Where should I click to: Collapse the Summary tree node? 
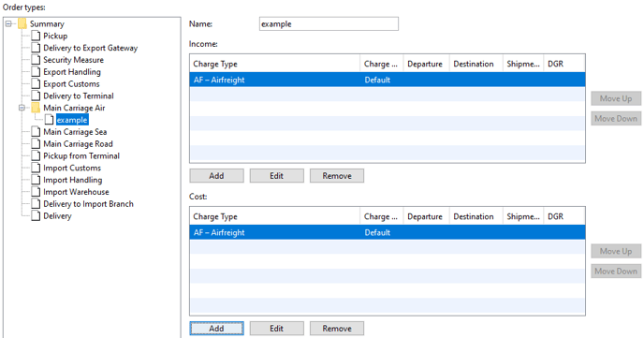click(x=8, y=23)
